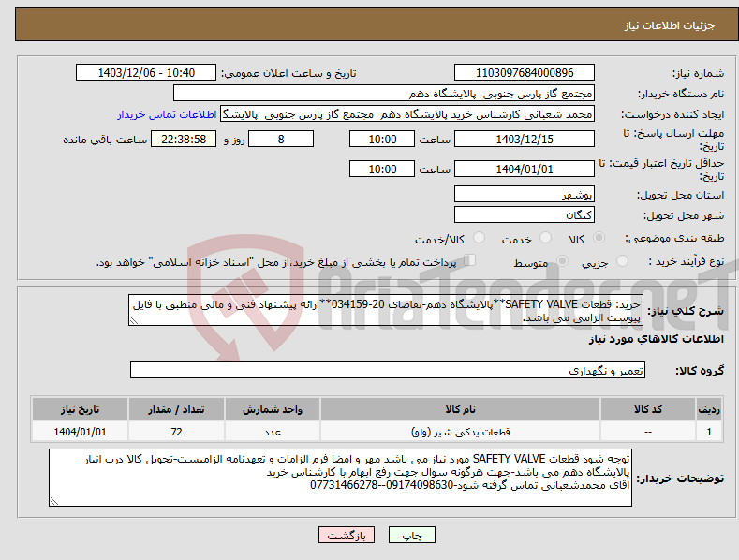Click the row number cell 1

click(709, 432)
